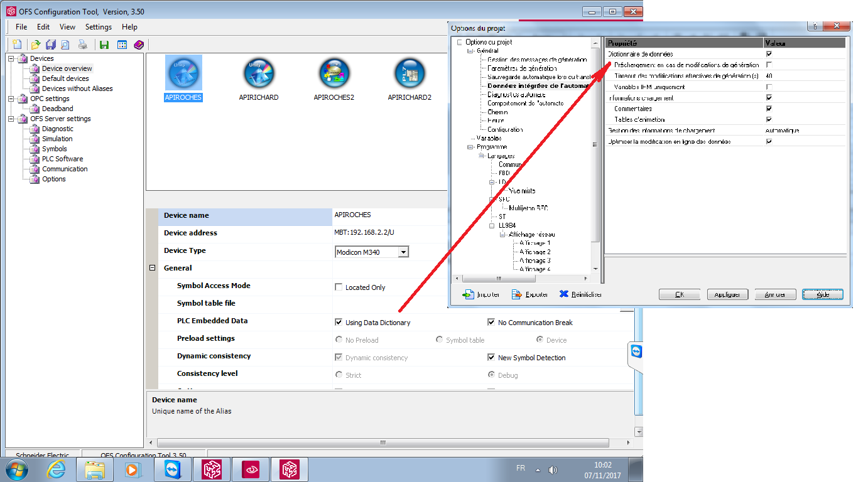Viewport: 868px width, 482px height.
Task: Click the TeamViewer taskbar icon
Action: tap(171, 469)
